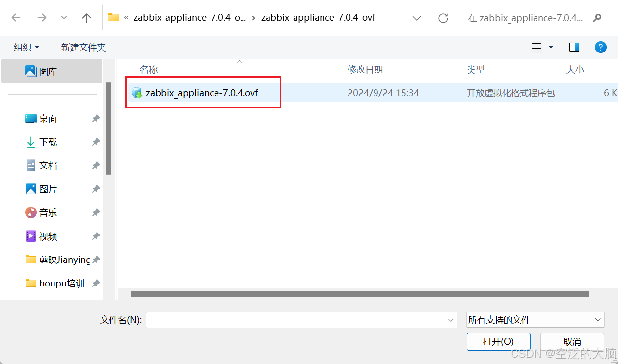
Task: Go up one folder level
Action: (87, 18)
